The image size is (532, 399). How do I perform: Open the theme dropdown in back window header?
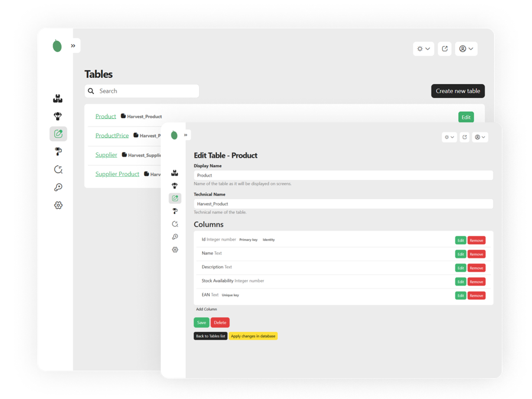(423, 49)
